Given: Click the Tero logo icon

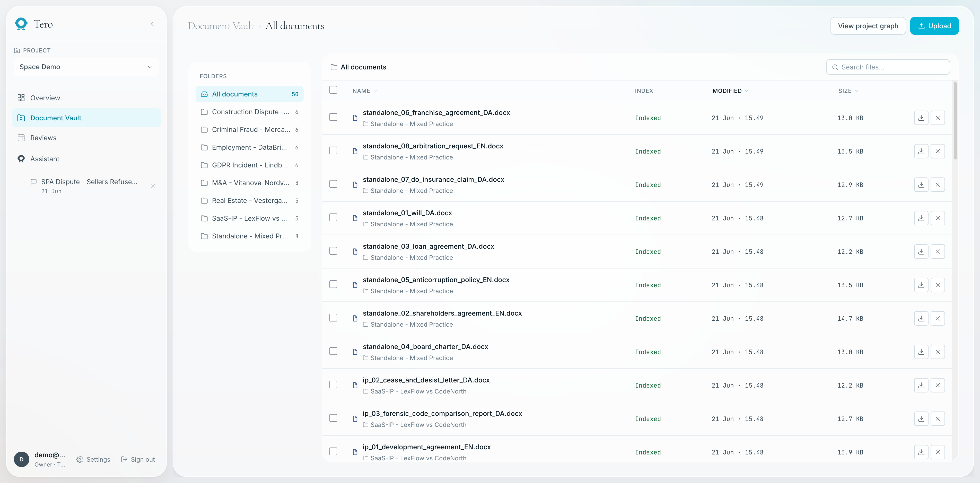Looking at the screenshot, I should tap(21, 24).
